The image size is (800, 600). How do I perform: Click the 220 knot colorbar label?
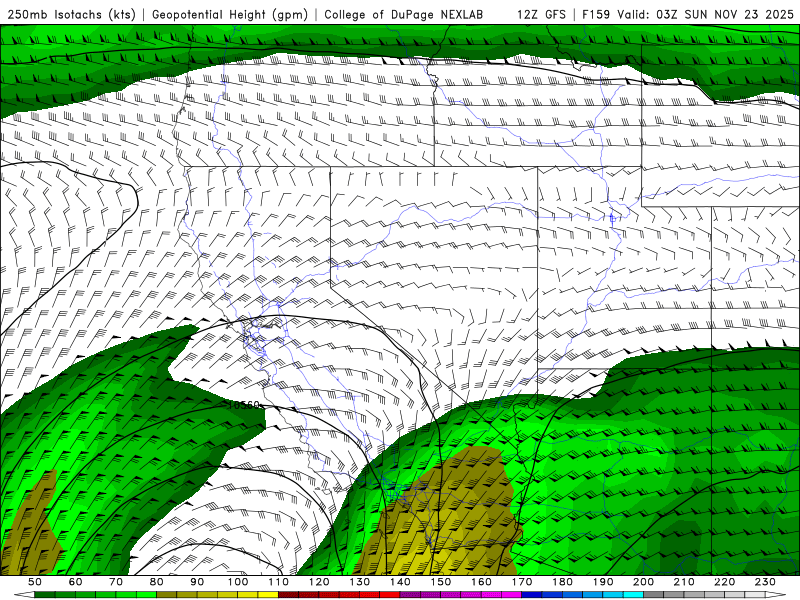pos(725,582)
